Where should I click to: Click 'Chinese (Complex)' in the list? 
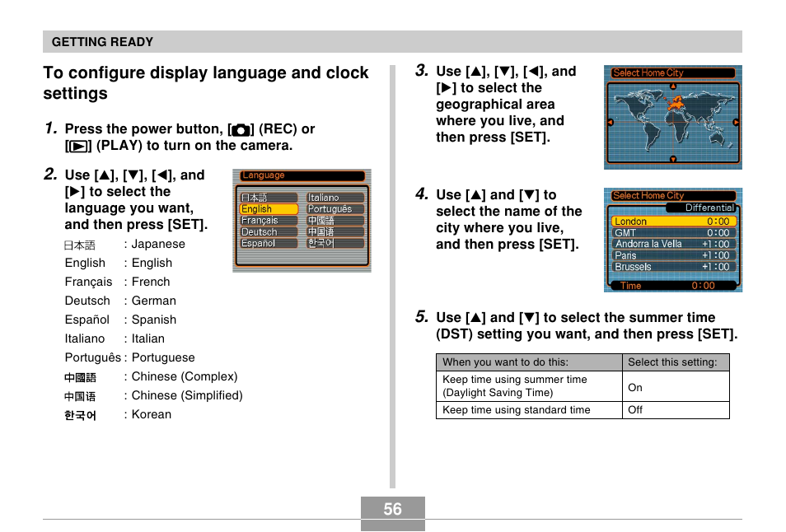pyautogui.click(x=185, y=376)
